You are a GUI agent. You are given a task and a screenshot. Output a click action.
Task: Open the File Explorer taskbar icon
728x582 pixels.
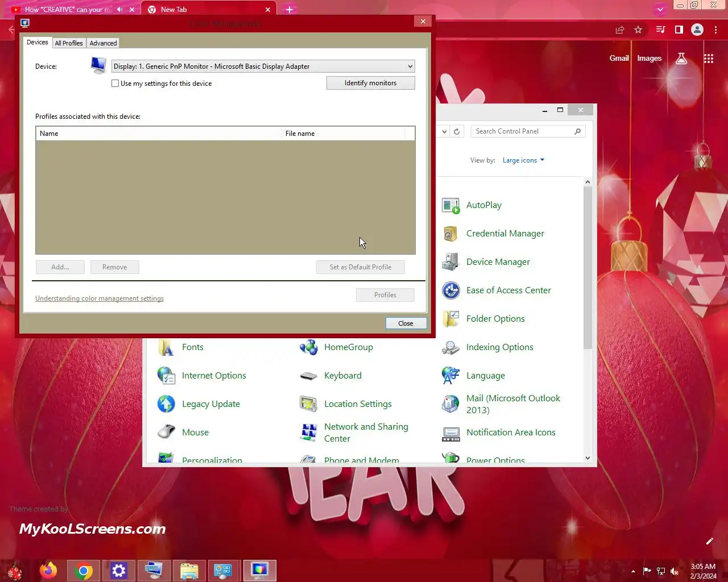(189, 571)
